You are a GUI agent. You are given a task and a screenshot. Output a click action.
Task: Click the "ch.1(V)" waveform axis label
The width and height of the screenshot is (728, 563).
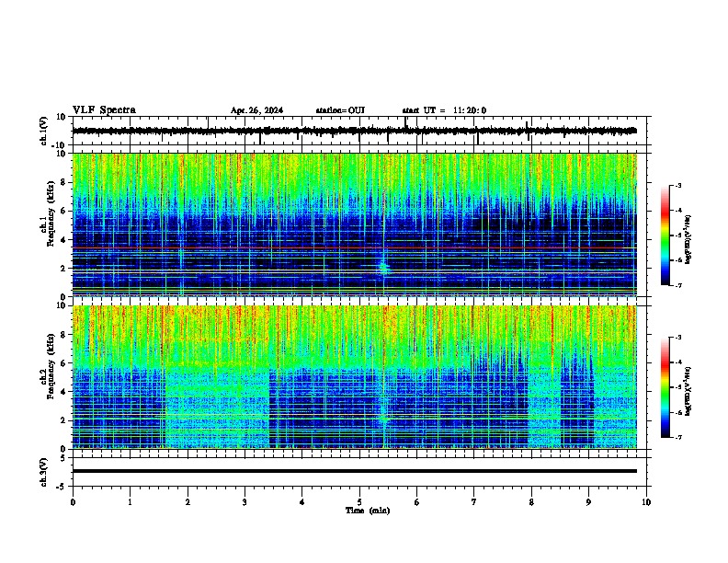(x=44, y=131)
